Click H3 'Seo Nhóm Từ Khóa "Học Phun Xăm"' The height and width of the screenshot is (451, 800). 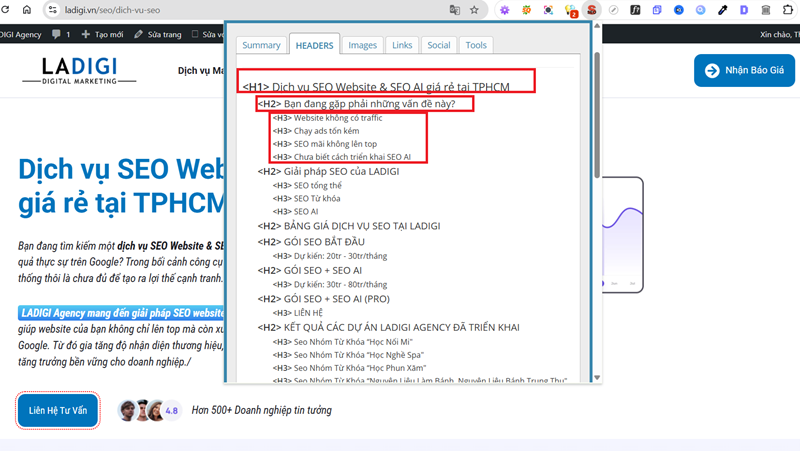349,368
